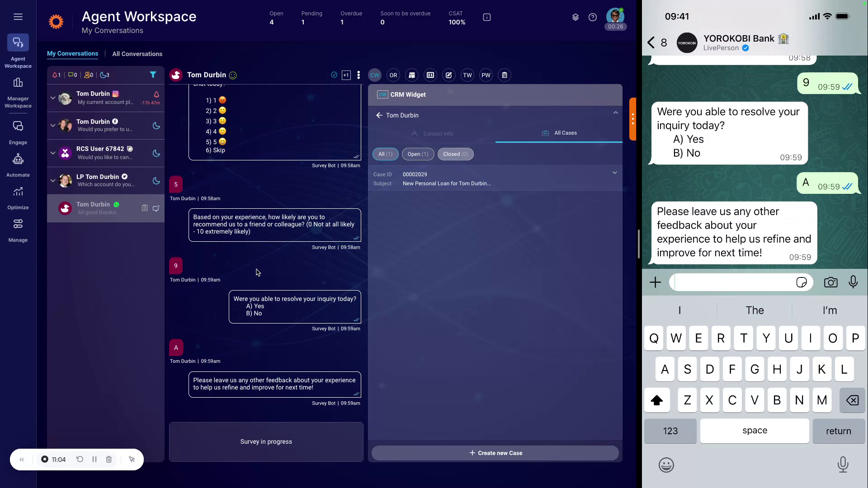Open the PW widget icon
The image size is (868, 488).
pyautogui.click(x=486, y=75)
